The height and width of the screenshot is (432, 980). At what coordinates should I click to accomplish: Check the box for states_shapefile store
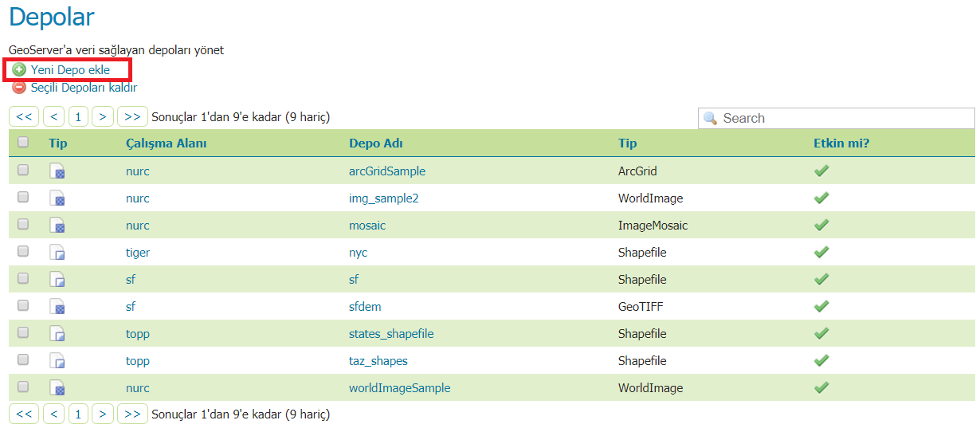click(x=23, y=332)
